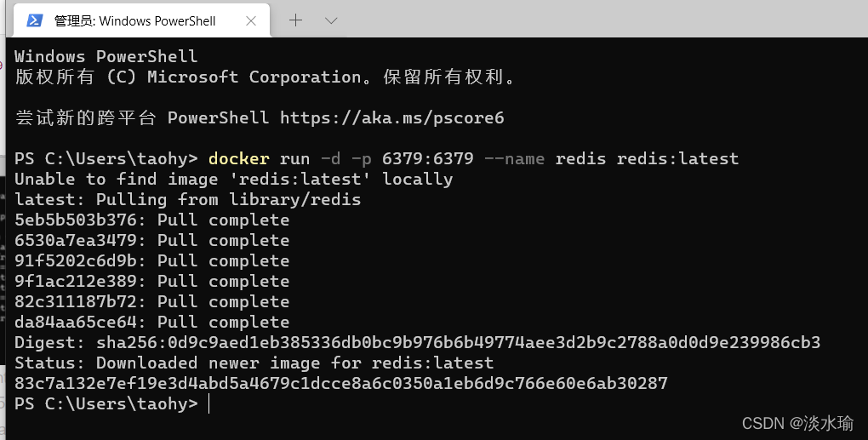Click the port mapping 6379:6379 text
868x440 pixels.
point(428,159)
